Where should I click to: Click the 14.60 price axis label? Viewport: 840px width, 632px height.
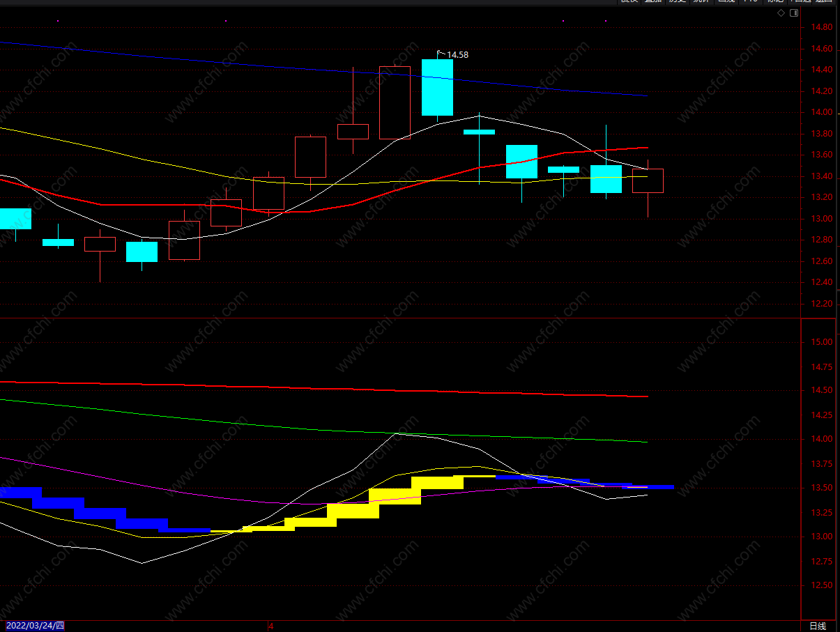[821, 49]
